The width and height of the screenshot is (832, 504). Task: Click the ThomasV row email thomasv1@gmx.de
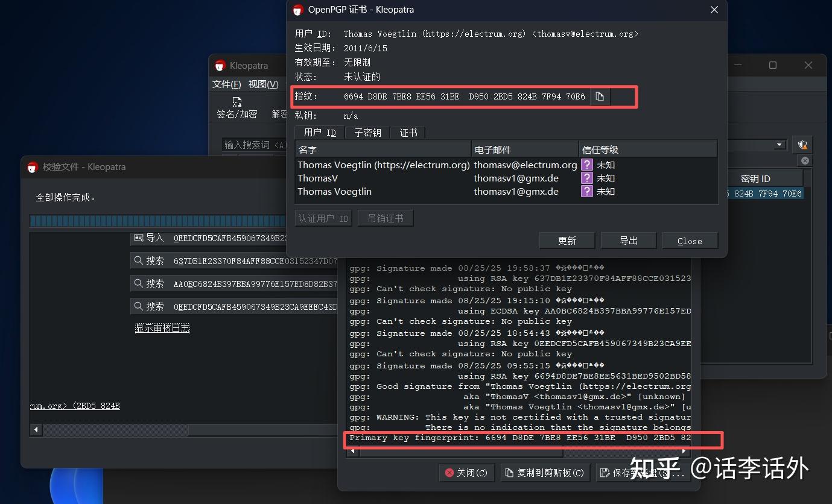[516, 178]
